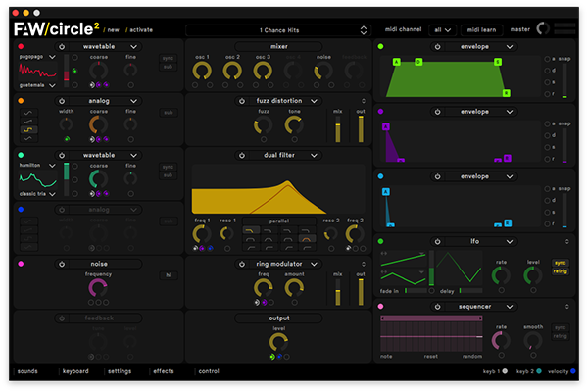Adjust the master volume knob
The width and height of the screenshot is (588, 392).
tap(544, 29)
